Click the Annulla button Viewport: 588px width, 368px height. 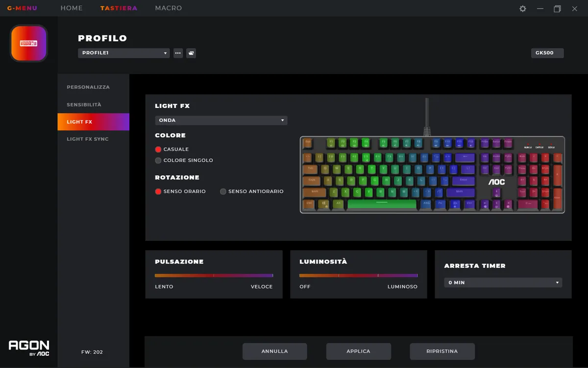[x=275, y=351]
